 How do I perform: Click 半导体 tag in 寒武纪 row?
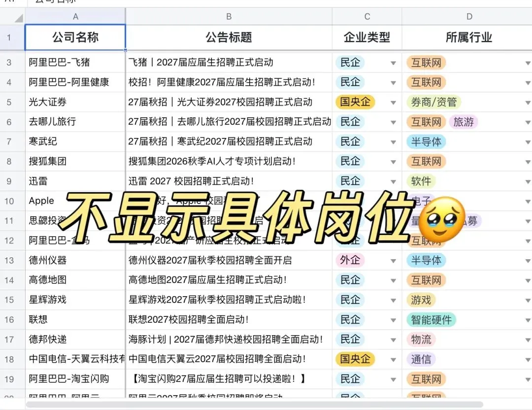[x=426, y=142]
